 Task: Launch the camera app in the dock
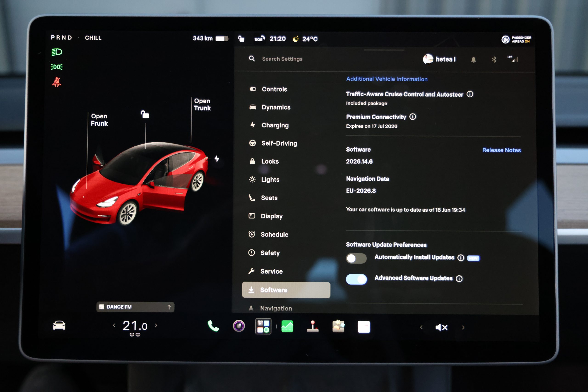coord(239,326)
